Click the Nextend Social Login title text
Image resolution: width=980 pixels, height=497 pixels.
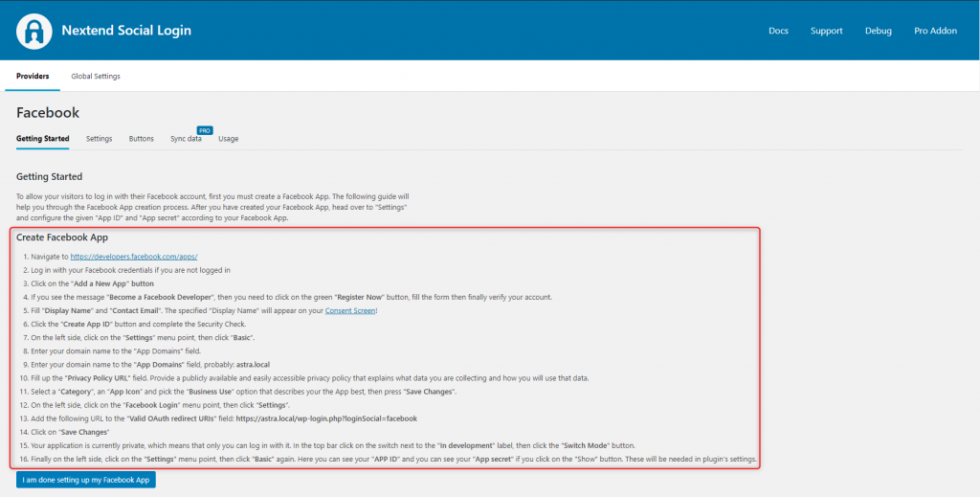tap(126, 31)
